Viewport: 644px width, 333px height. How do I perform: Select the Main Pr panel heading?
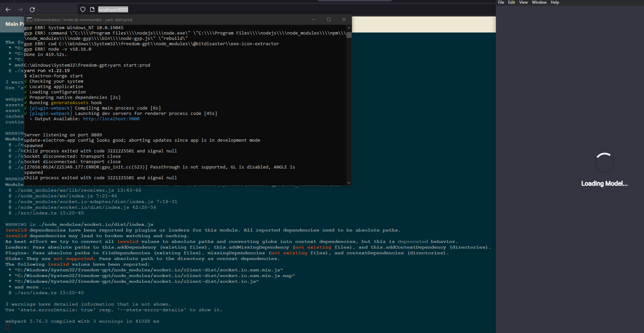click(14, 24)
